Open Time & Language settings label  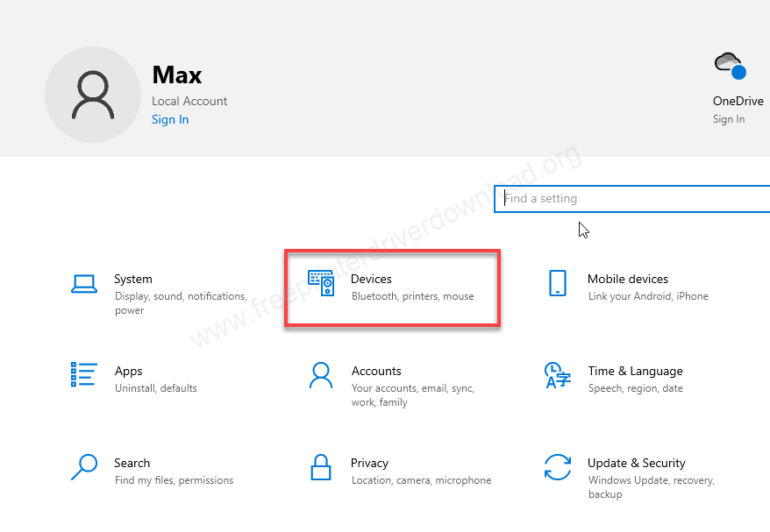[x=635, y=372]
